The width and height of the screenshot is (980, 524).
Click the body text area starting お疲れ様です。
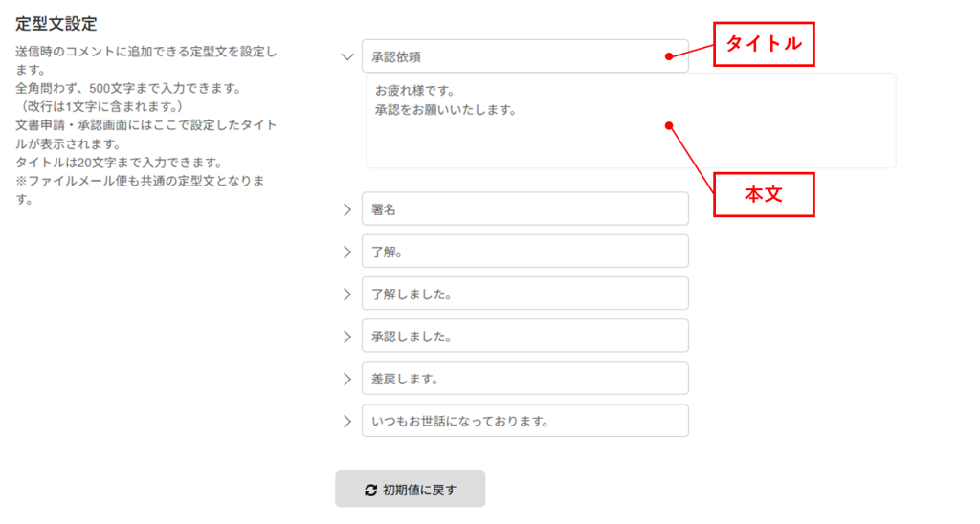631,120
